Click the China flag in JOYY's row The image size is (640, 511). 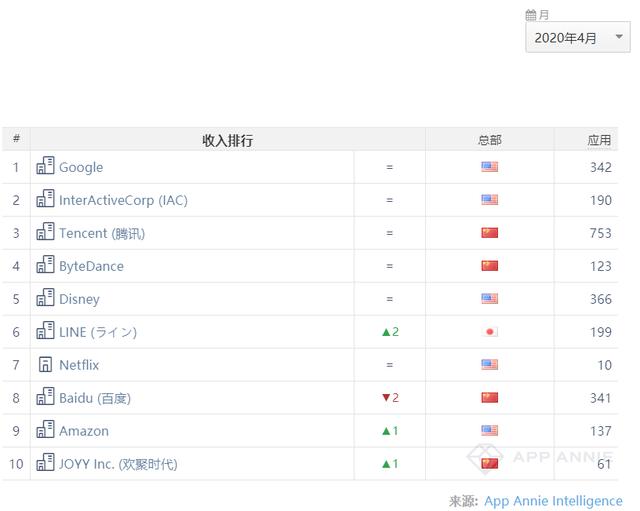489,464
